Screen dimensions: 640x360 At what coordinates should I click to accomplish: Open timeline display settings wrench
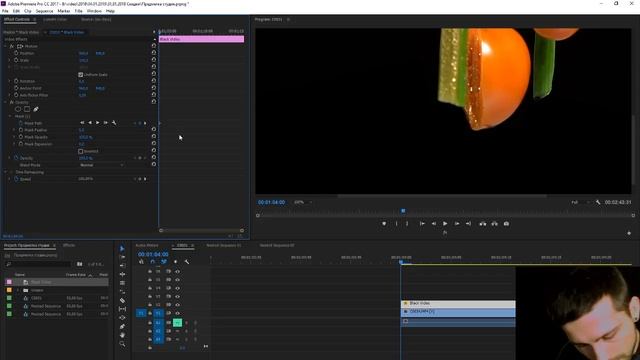[x=187, y=262]
